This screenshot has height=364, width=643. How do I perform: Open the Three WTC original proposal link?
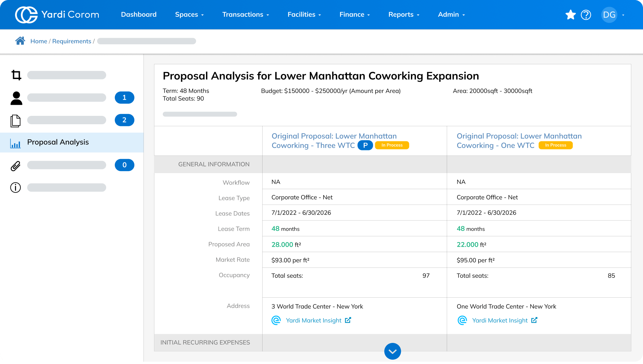click(x=334, y=136)
